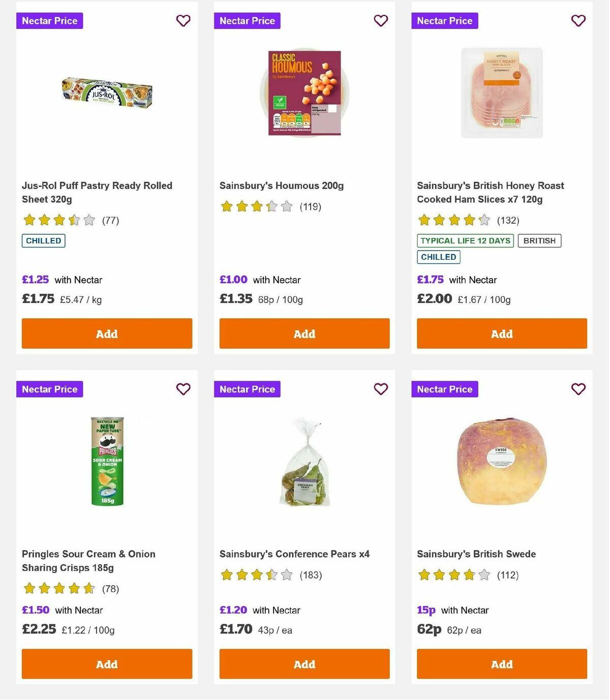Click the BRITISH tag on the ham product
The image size is (610, 700).
[539, 240]
